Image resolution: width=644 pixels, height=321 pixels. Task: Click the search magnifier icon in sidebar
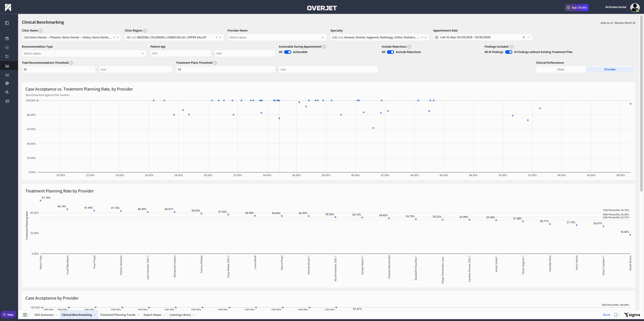(7, 92)
